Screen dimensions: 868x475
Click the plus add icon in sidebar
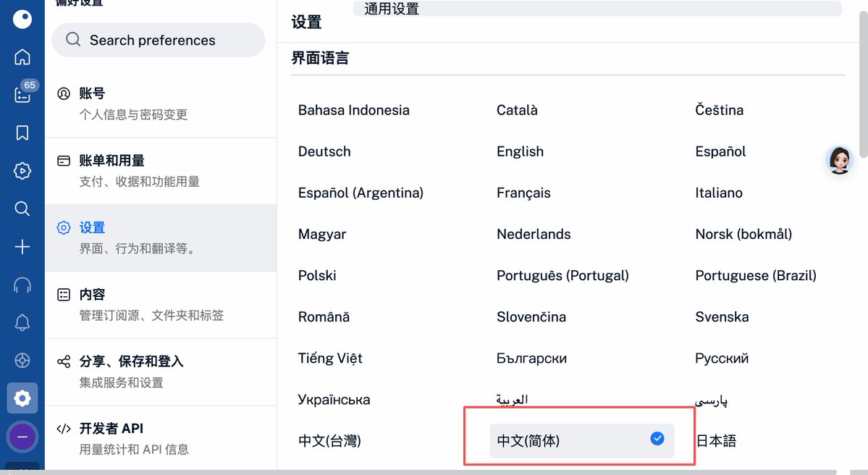(22, 246)
